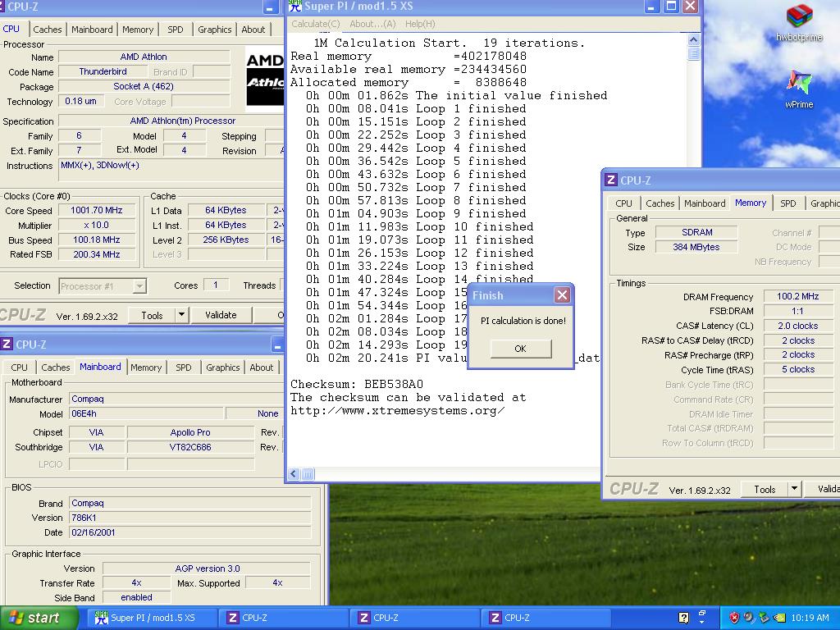Click Tools button in CPU-Z Memory window
This screenshot has width=840, height=630.
tap(765, 489)
